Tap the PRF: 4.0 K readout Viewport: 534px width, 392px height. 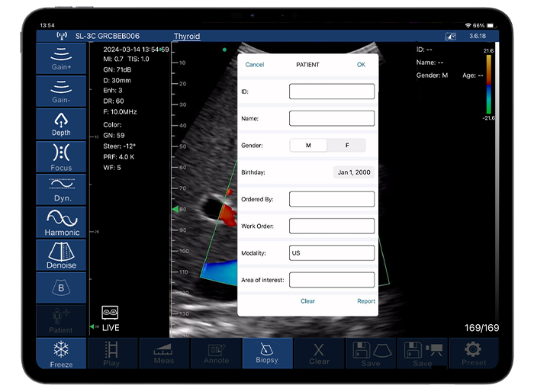[x=118, y=156]
